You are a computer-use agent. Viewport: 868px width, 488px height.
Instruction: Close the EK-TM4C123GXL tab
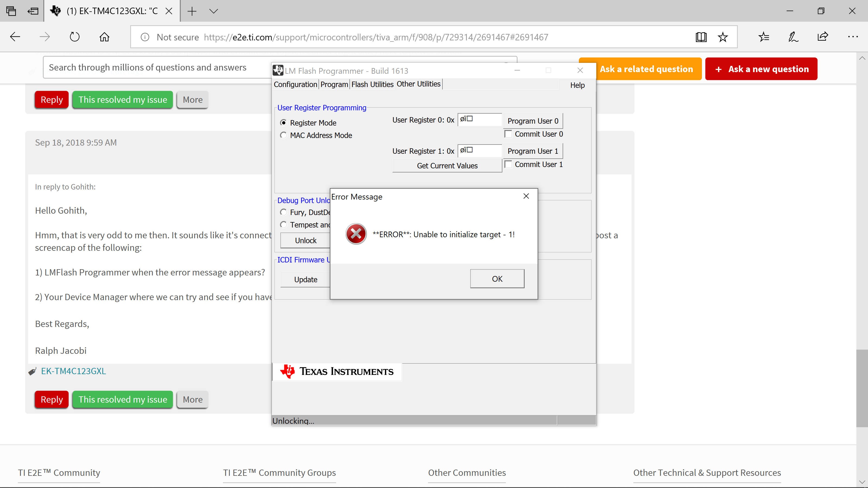[169, 11]
